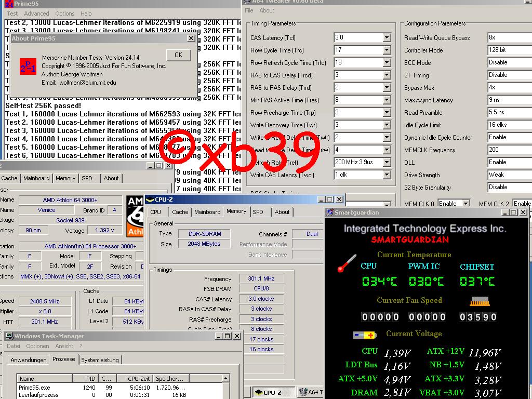Open Row Precharge Time (Trp) dropdown
Screen dimensions: 532x399
pyautogui.click(x=387, y=113)
